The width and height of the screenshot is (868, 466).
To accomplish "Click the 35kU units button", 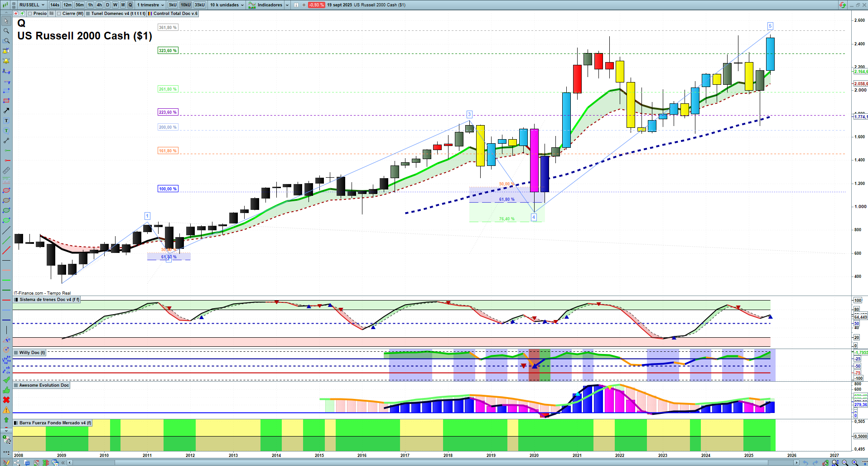I will [x=200, y=5].
